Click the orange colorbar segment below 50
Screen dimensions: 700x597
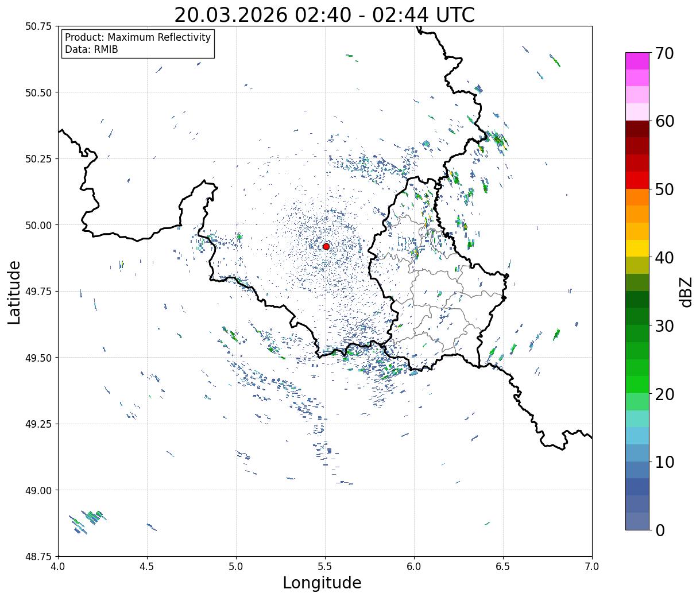[637, 197]
